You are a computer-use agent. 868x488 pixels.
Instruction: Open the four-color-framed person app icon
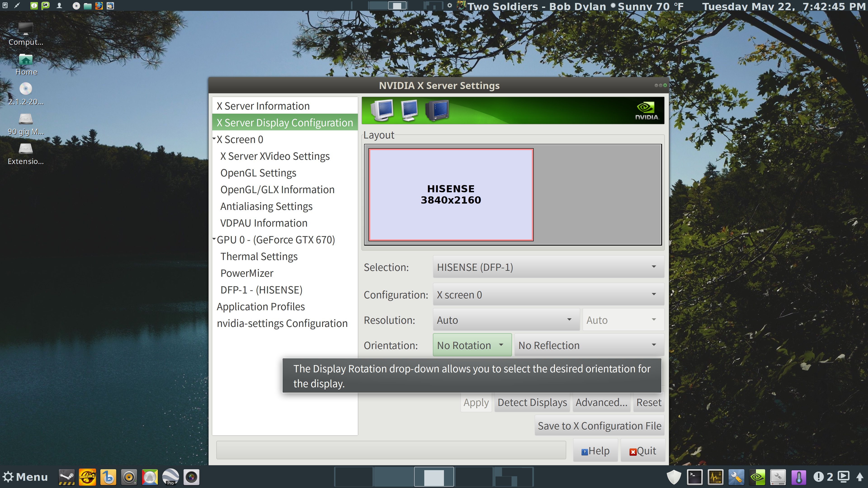(150, 477)
